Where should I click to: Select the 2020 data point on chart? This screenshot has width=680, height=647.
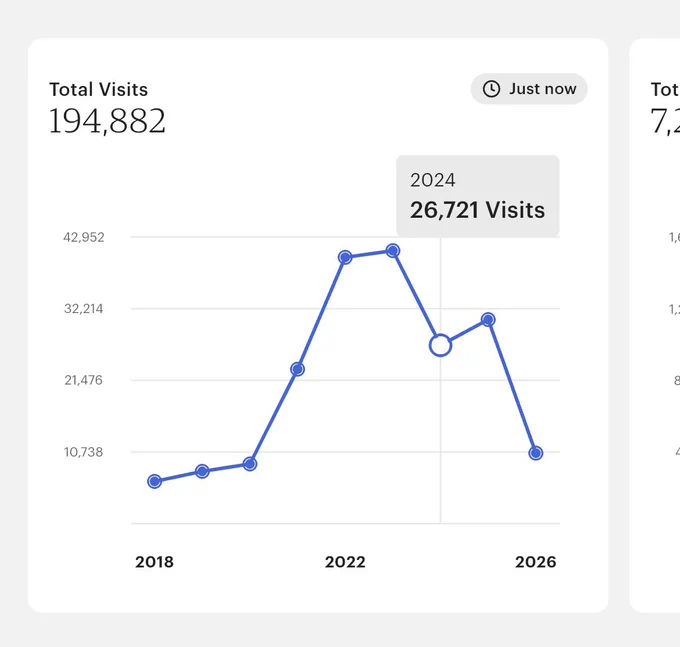tap(250, 464)
